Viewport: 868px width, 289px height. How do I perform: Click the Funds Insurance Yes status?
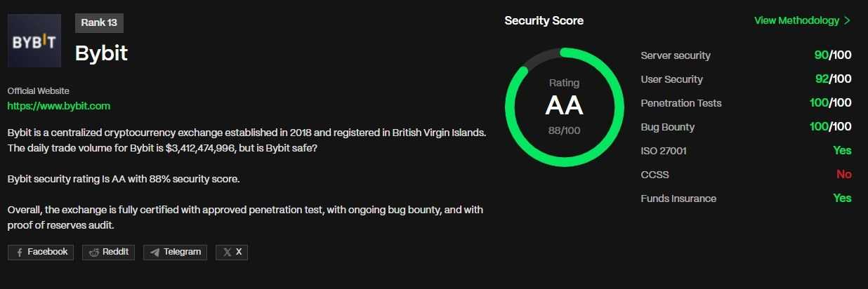point(841,199)
